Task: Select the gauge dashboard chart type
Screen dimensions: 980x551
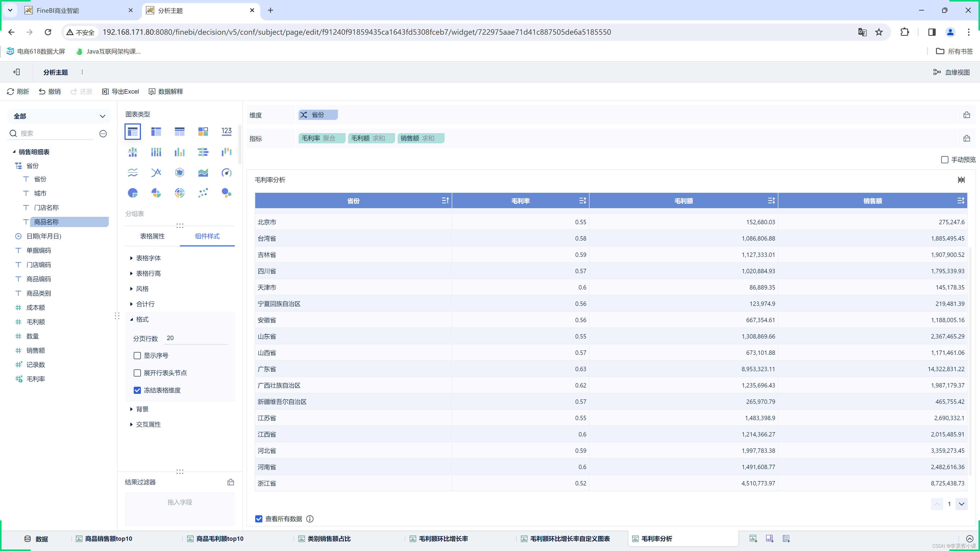Action: click(226, 173)
